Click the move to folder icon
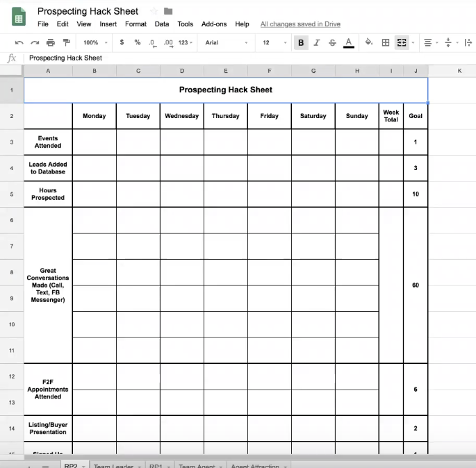The width and height of the screenshot is (476, 468). pyautogui.click(x=168, y=11)
